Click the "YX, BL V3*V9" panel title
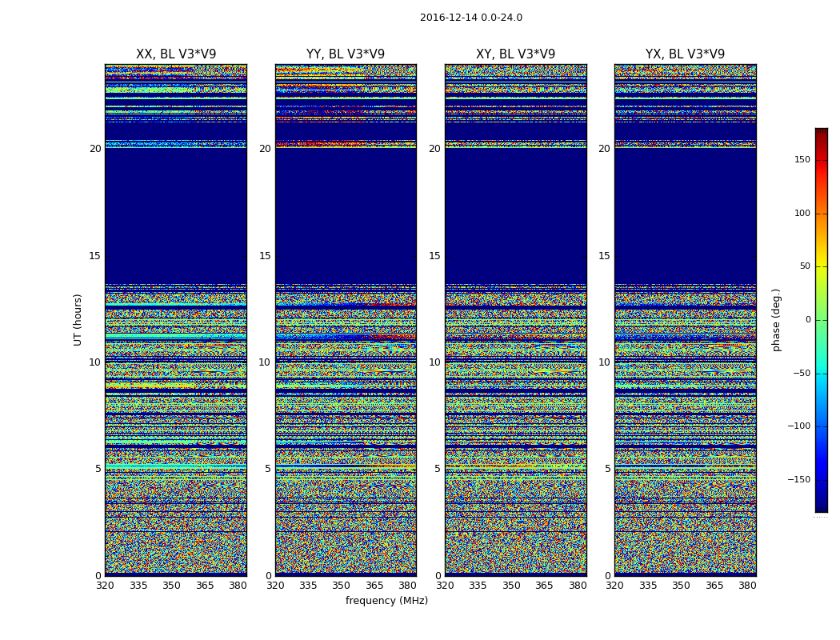 coord(685,54)
